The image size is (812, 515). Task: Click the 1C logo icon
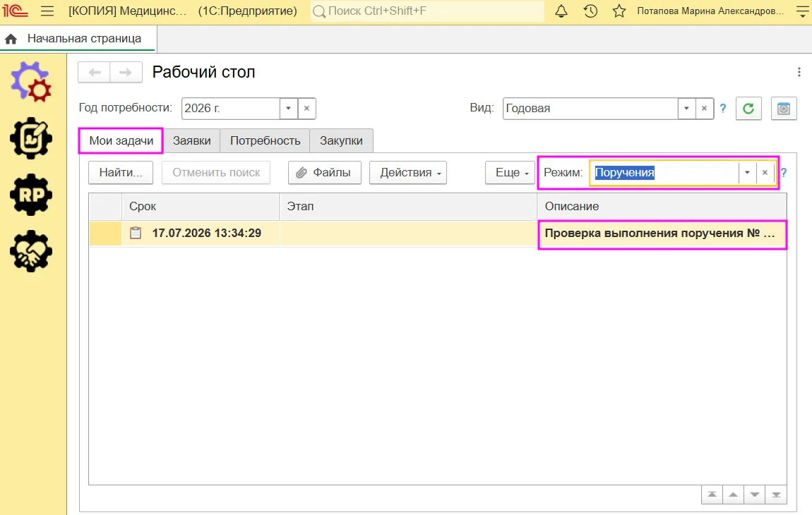[x=15, y=11]
